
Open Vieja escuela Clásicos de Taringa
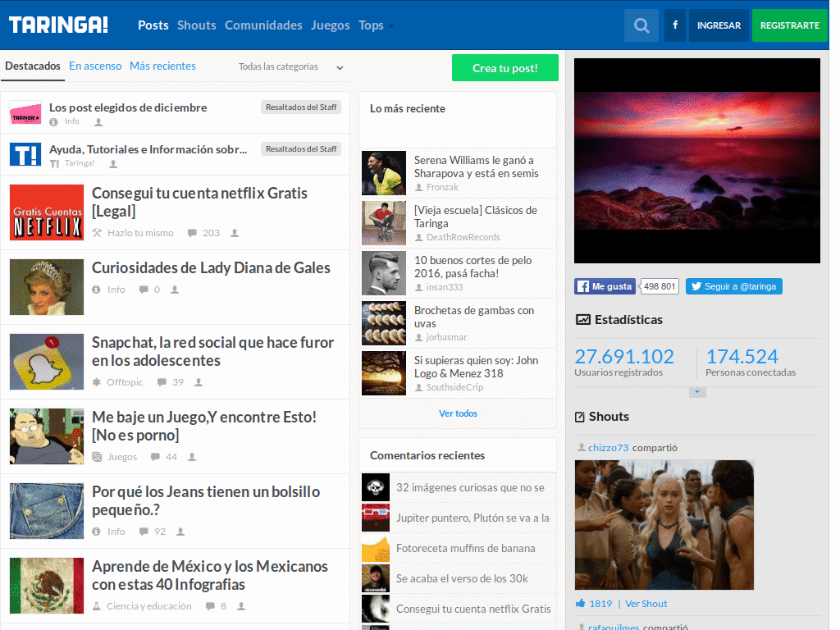pyautogui.click(x=476, y=217)
